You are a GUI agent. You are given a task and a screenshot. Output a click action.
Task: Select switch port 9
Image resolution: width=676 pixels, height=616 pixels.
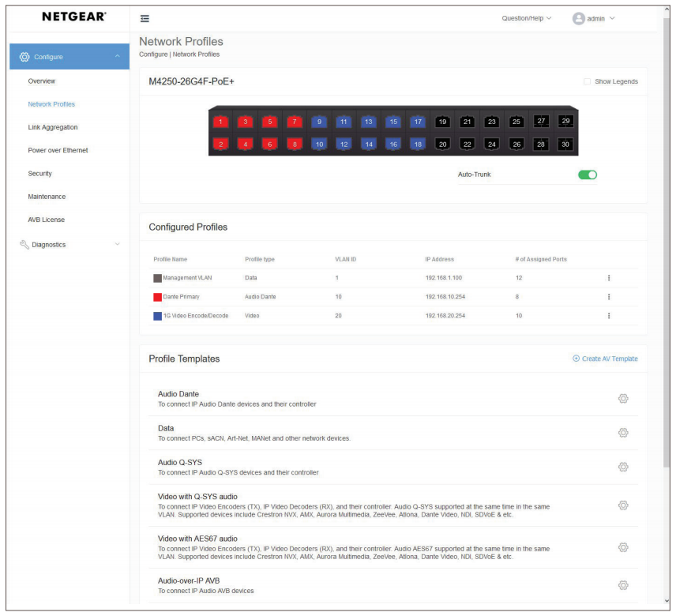coord(319,122)
